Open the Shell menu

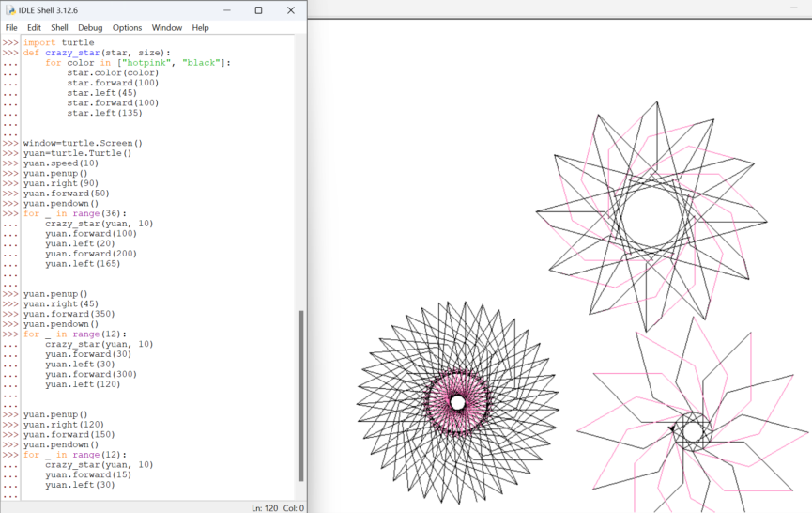[x=59, y=28]
